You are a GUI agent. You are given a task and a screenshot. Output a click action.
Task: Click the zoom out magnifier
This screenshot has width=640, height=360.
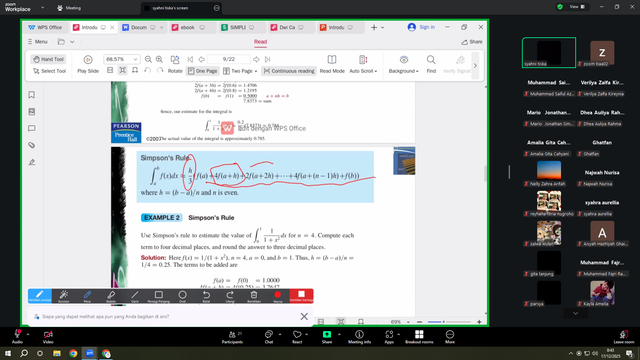148,59
